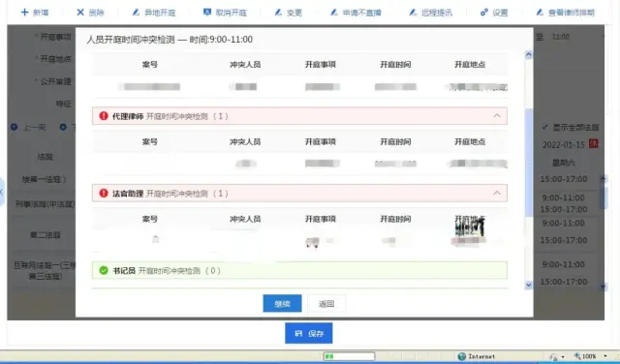Expand the 书记员 conflict check row

tap(299, 270)
